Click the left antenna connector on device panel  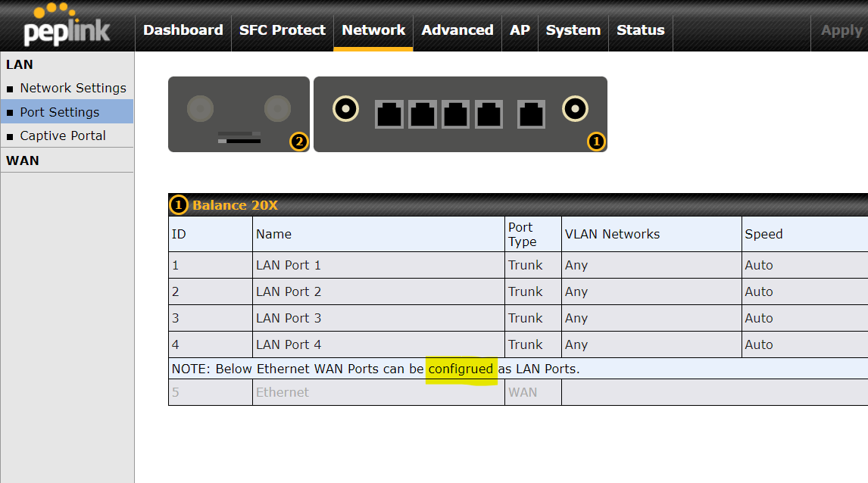coord(346,109)
